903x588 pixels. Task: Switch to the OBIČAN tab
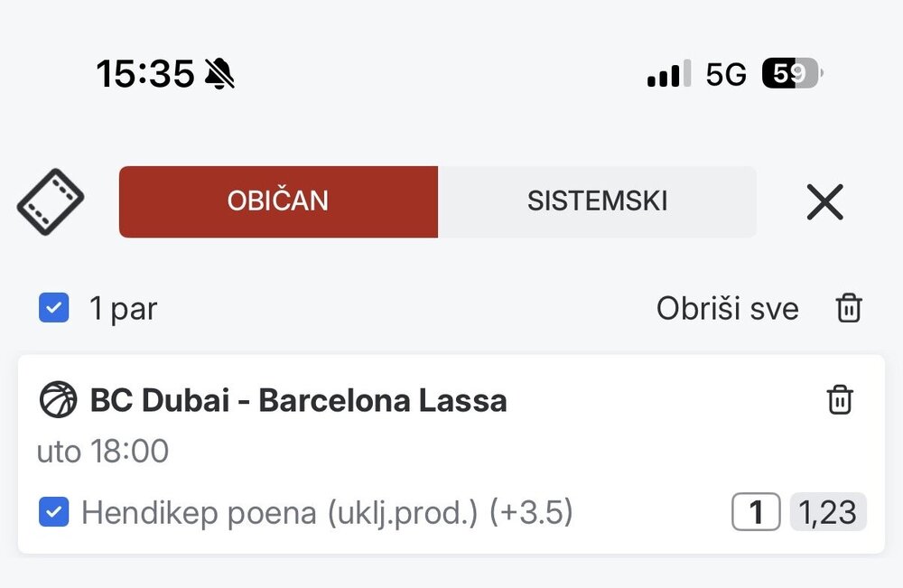tap(278, 201)
